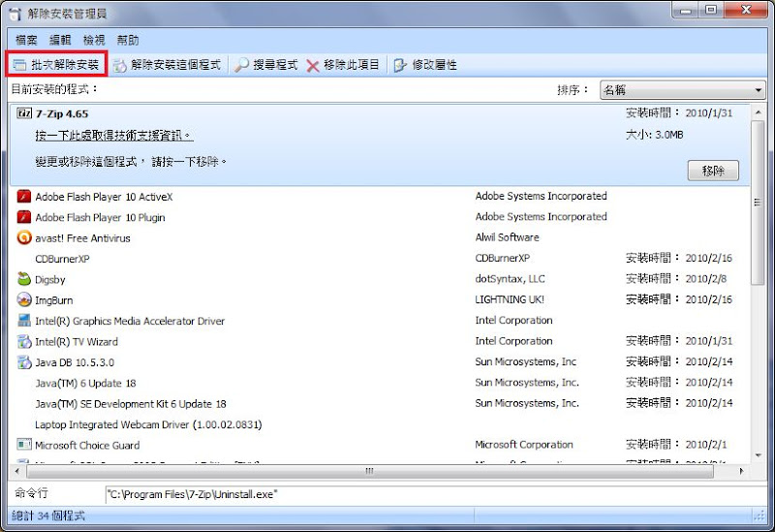Screen dimensions: 775x532
Task: Open the 按一下此處取得技術支援資訊 link
Action: point(114,136)
